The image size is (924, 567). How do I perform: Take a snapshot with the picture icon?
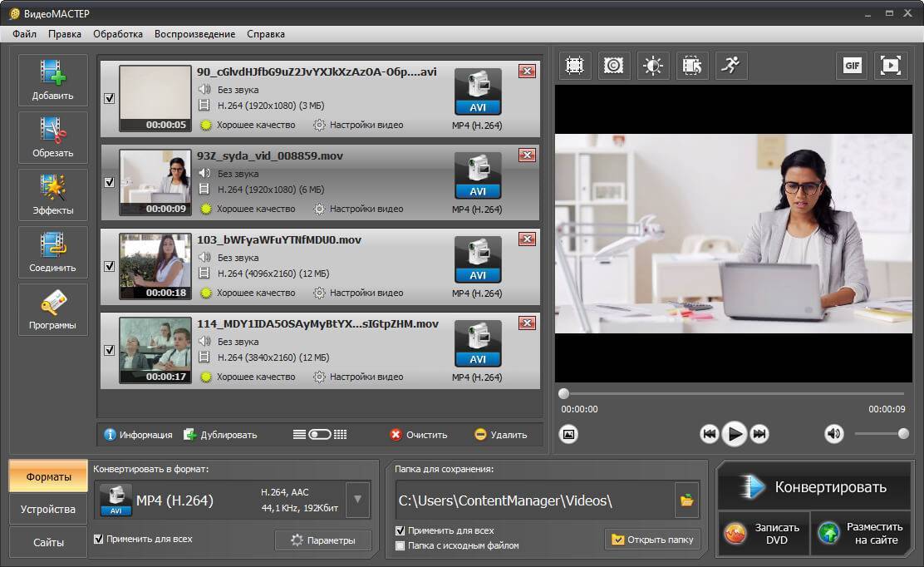(568, 434)
